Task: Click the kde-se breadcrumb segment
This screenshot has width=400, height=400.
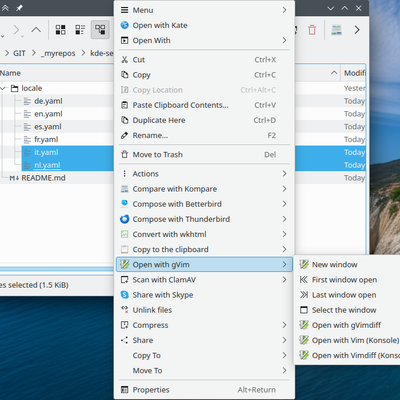Action: [102, 53]
